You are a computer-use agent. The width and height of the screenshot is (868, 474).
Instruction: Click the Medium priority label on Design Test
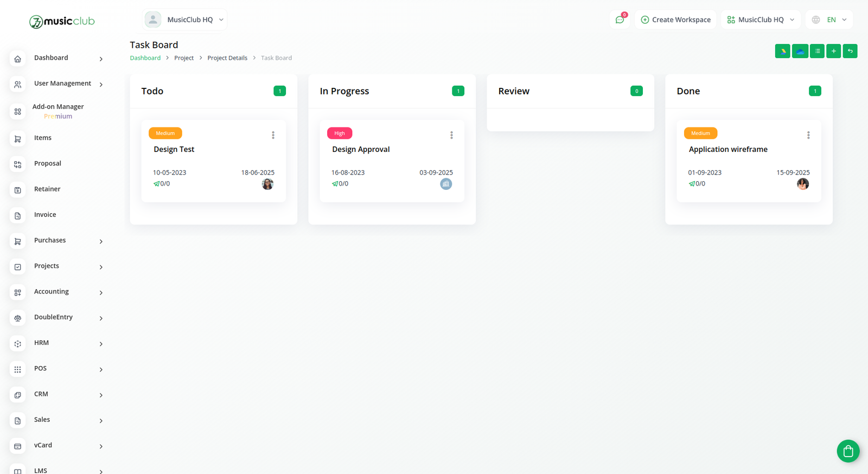click(165, 133)
